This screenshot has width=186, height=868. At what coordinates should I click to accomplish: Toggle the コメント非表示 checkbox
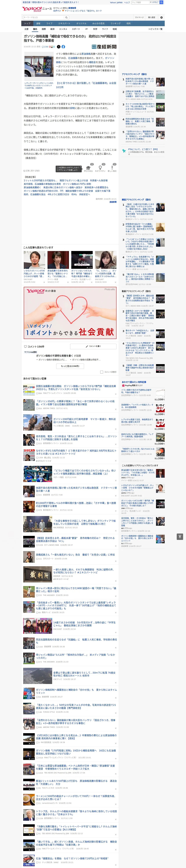point(102,372)
